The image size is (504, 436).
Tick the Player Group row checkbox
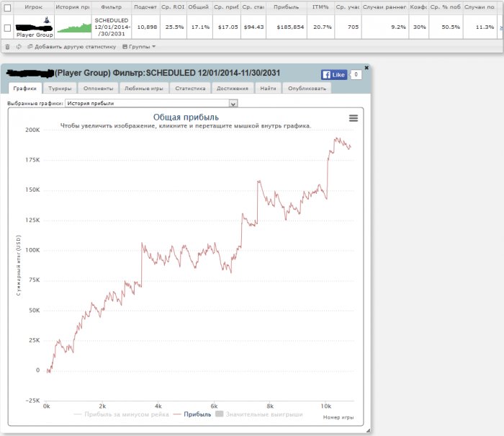(7, 27)
